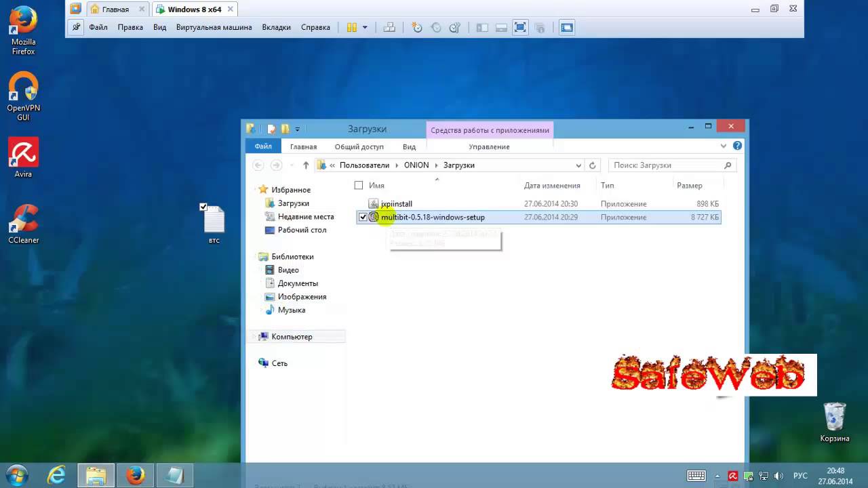Open CCleaner desktop shortcut
Screen dimensions: 868x488
click(23, 224)
